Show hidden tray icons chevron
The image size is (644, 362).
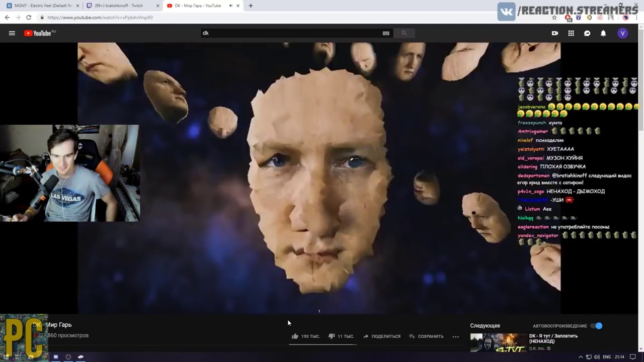(x=580, y=357)
